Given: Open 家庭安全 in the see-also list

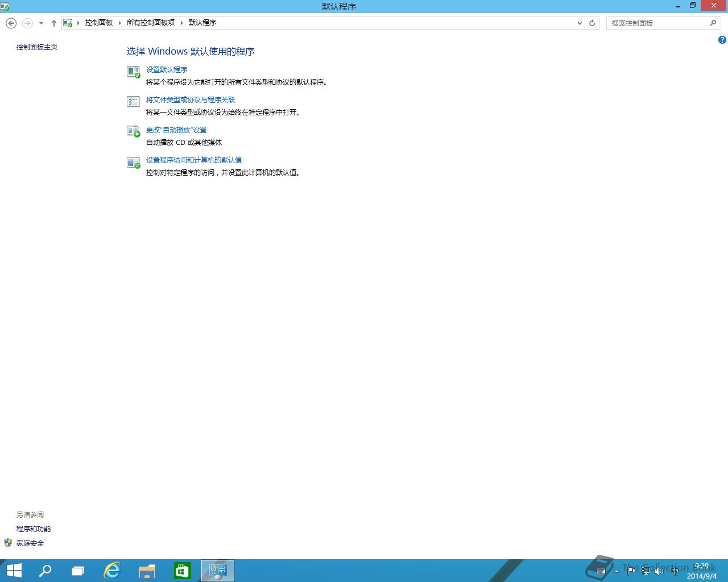Looking at the screenshot, I should (30, 543).
